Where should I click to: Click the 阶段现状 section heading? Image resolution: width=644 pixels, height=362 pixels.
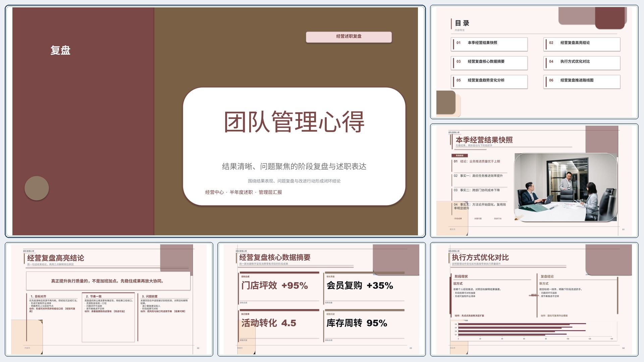[x=461, y=277]
